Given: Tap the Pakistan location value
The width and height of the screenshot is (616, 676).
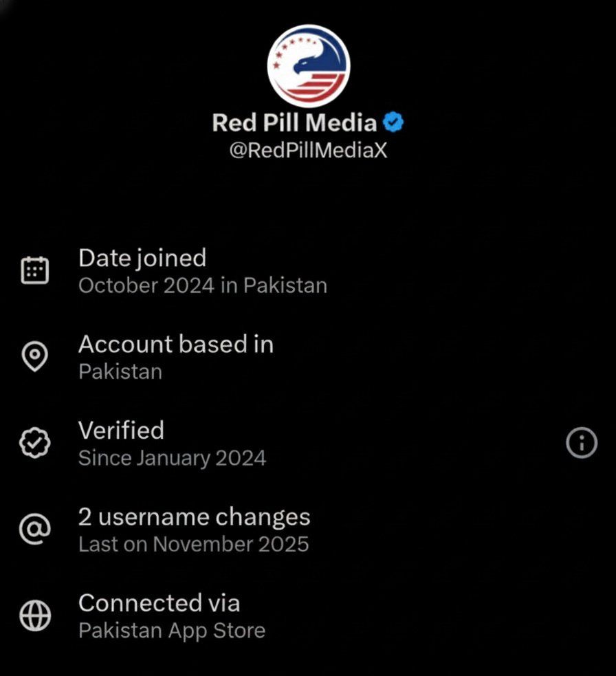Looking at the screenshot, I should (x=120, y=371).
